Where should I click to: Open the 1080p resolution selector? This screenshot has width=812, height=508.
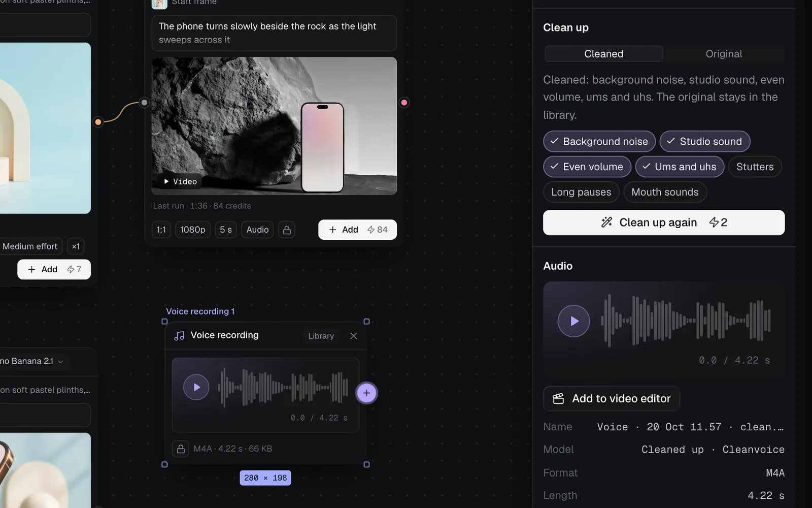click(193, 230)
